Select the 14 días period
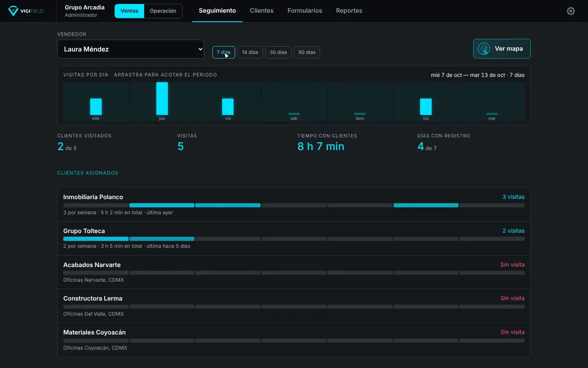 tap(250, 52)
